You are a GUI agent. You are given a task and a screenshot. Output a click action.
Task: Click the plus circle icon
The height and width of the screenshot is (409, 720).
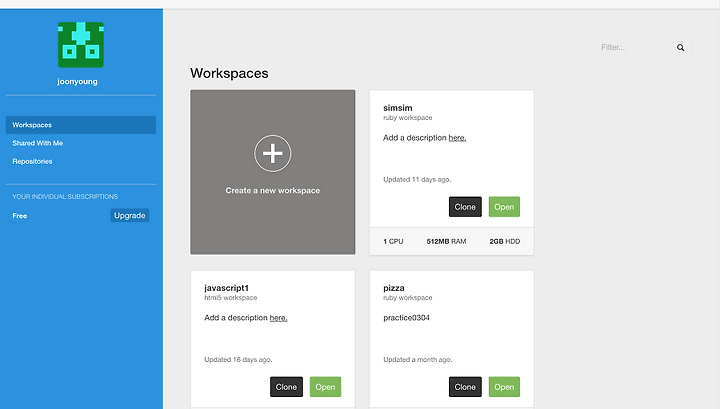point(273,153)
